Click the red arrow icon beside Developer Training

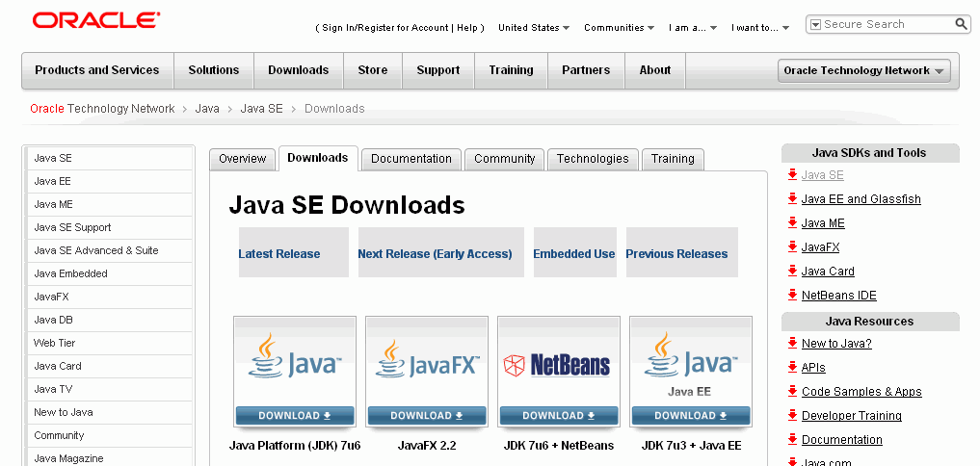coord(792,415)
